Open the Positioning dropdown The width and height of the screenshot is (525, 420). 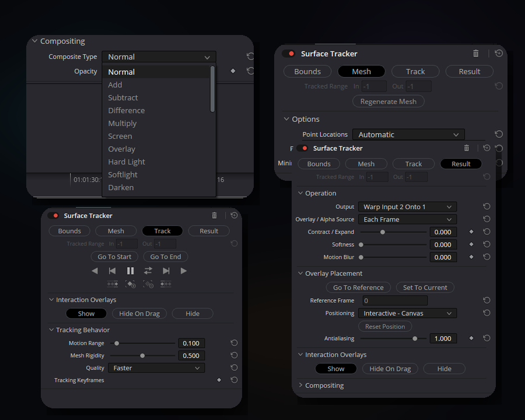(408, 313)
